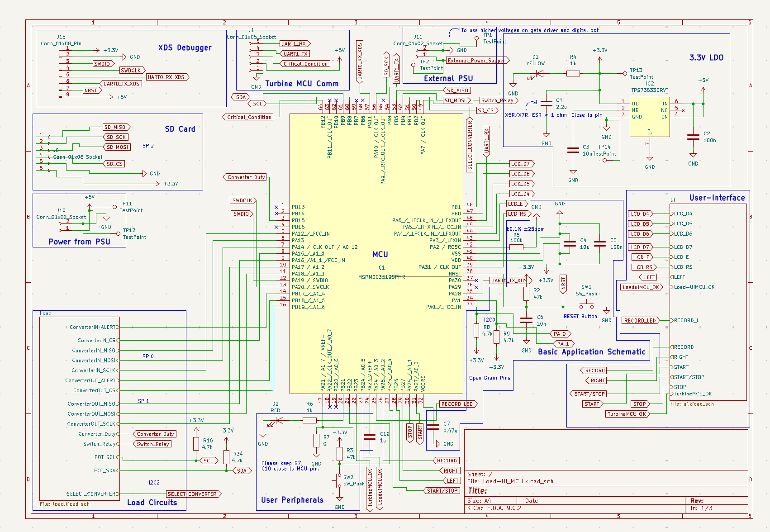
Task: Click the Switch_Relay label near load sheet
Action: tap(152, 444)
